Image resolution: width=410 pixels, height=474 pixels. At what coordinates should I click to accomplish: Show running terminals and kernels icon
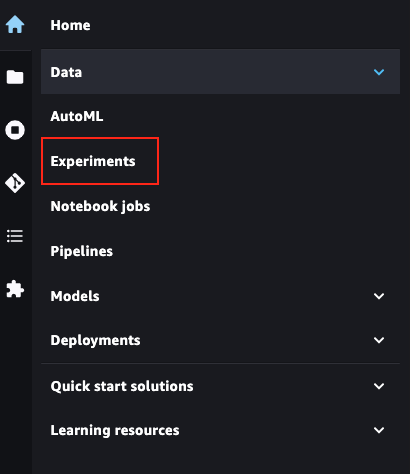click(15, 130)
